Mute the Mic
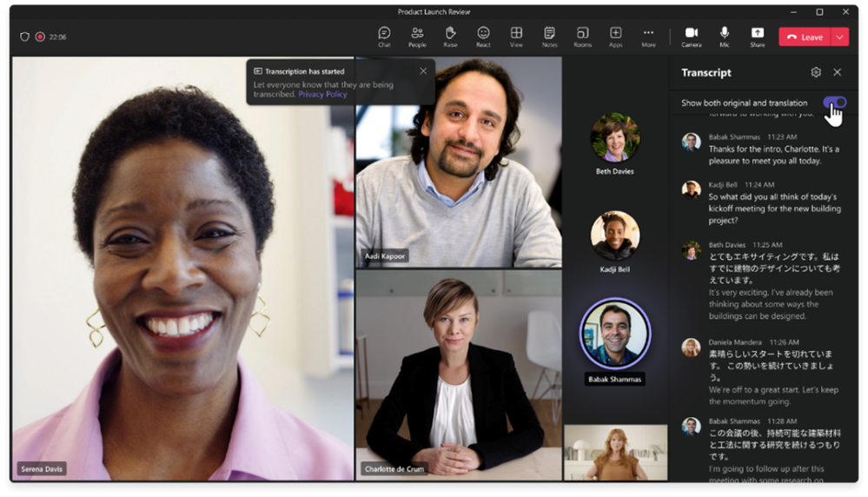The width and height of the screenshot is (868, 497). point(724,37)
